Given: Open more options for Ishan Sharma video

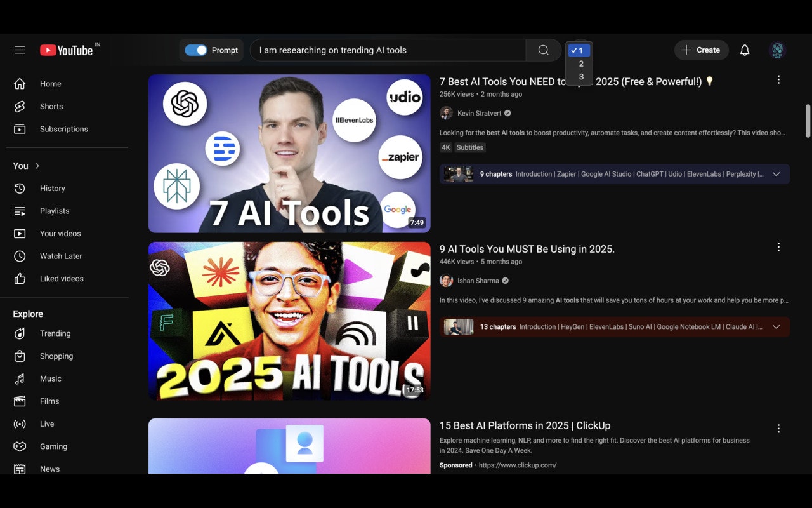Looking at the screenshot, I should click(778, 248).
